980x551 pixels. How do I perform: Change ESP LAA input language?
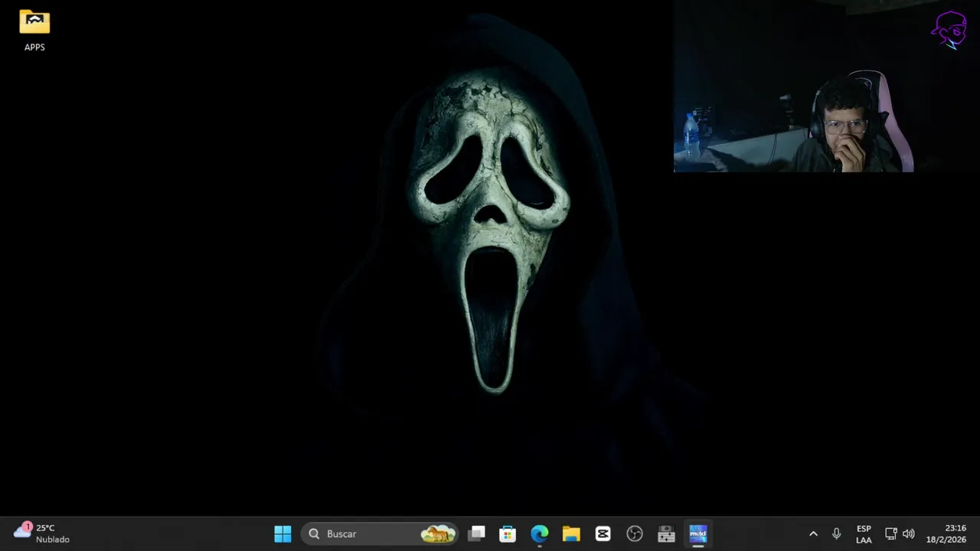point(864,534)
